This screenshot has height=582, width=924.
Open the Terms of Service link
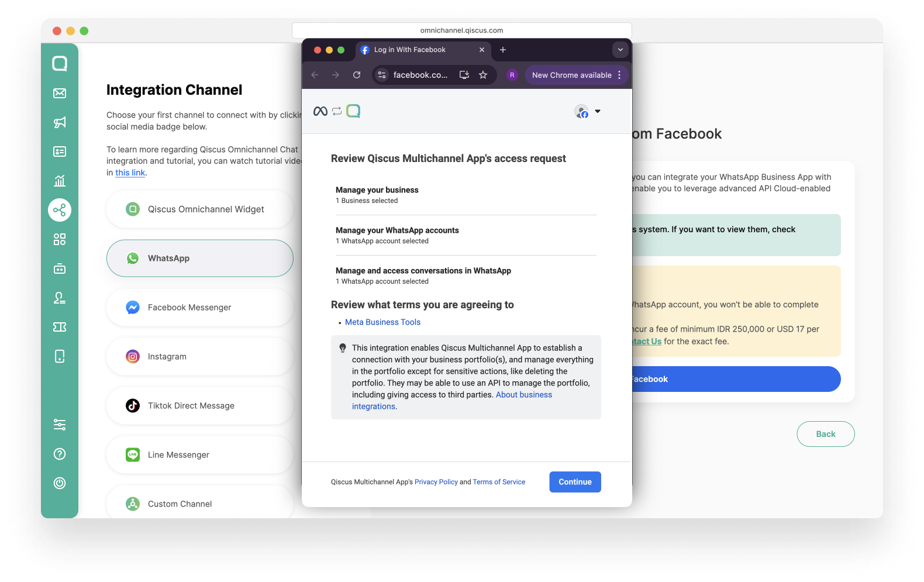[499, 482]
